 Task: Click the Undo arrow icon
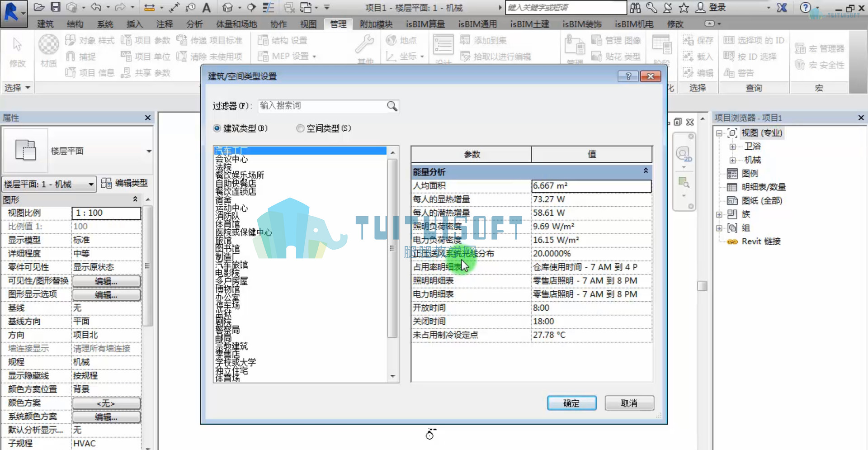[96, 7]
